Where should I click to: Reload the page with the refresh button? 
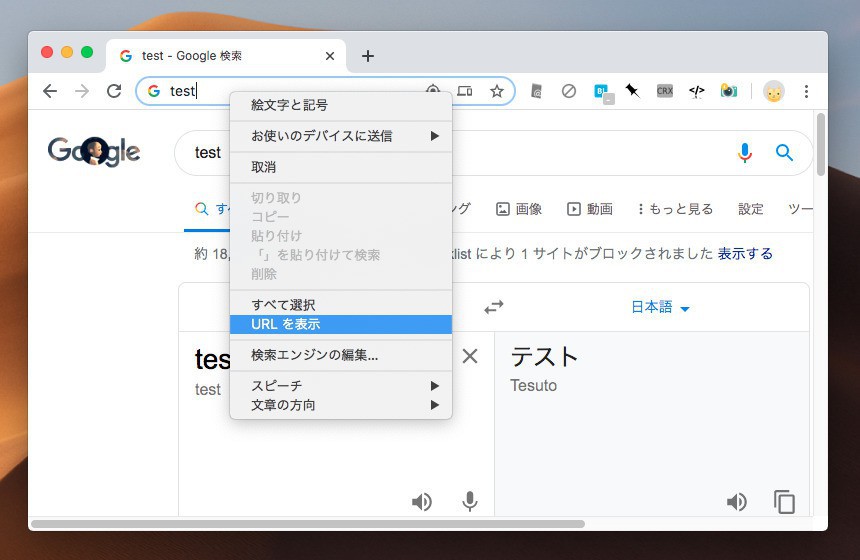tap(114, 91)
